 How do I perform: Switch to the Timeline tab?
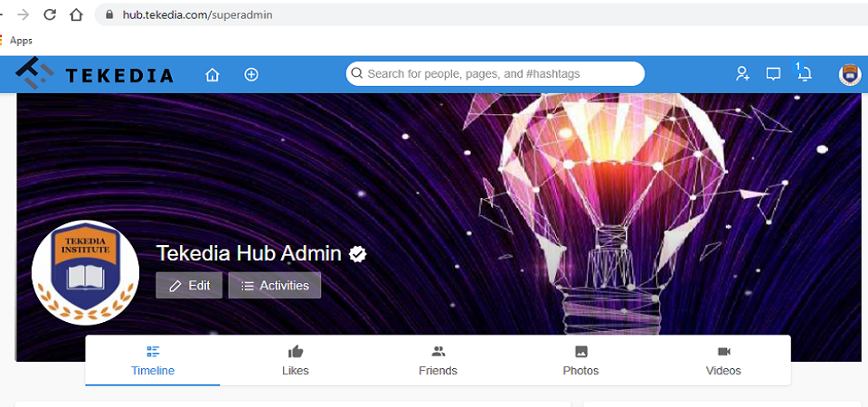tap(153, 360)
